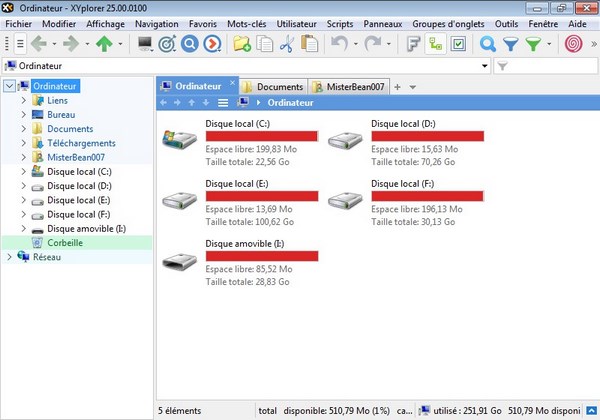Viewport: 600px width, 420px height.
Task: Click the blue funnel filter icon
Action: tap(510, 44)
